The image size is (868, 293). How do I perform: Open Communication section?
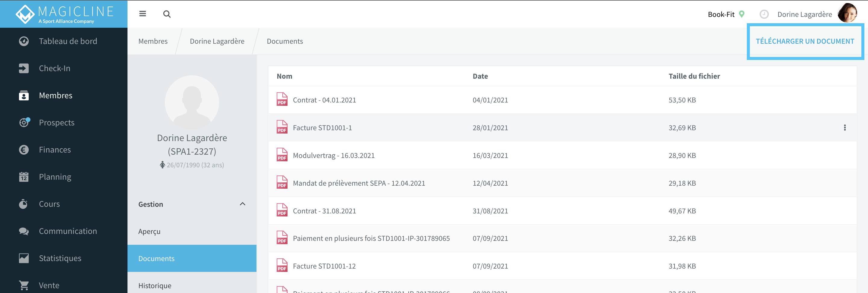[x=68, y=231]
